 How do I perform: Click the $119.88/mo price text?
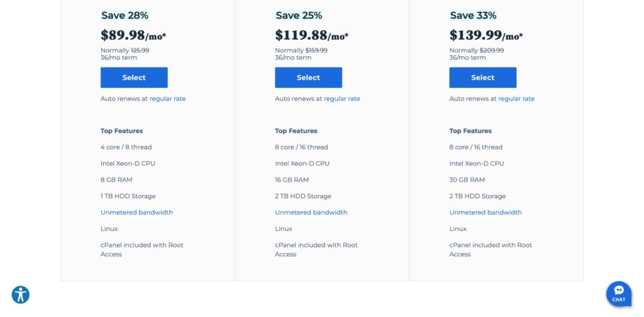pyautogui.click(x=311, y=35)
